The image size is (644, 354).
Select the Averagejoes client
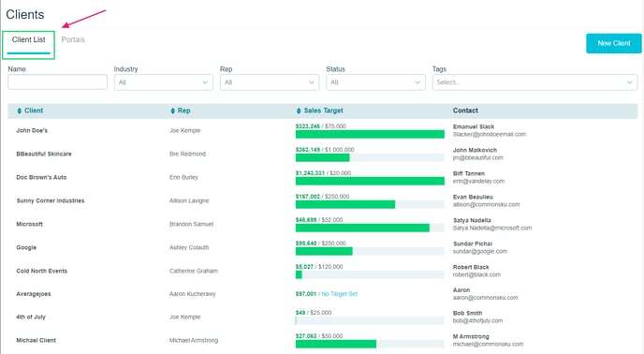click(x=34, y=294)
